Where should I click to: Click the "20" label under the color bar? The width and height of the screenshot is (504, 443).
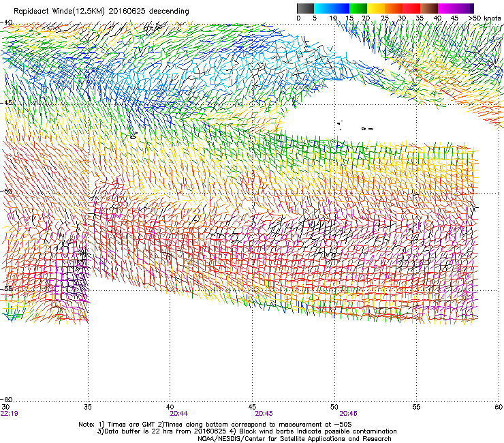366,18
